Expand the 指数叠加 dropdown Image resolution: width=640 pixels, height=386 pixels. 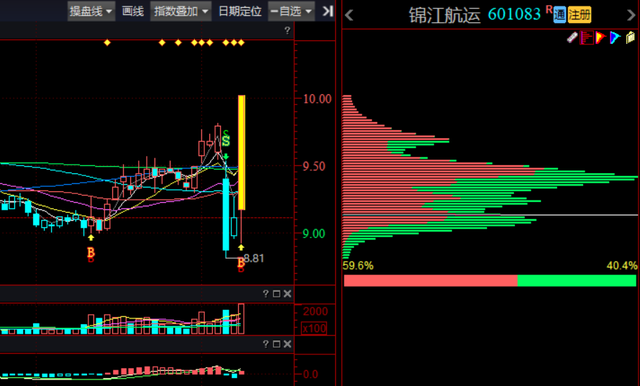point(181,11)
